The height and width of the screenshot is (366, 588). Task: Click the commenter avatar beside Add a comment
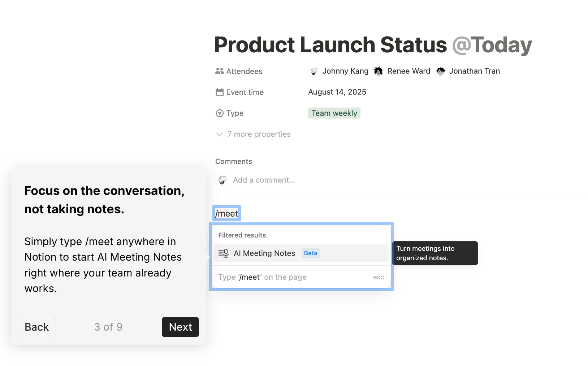(x=222, y=180)
